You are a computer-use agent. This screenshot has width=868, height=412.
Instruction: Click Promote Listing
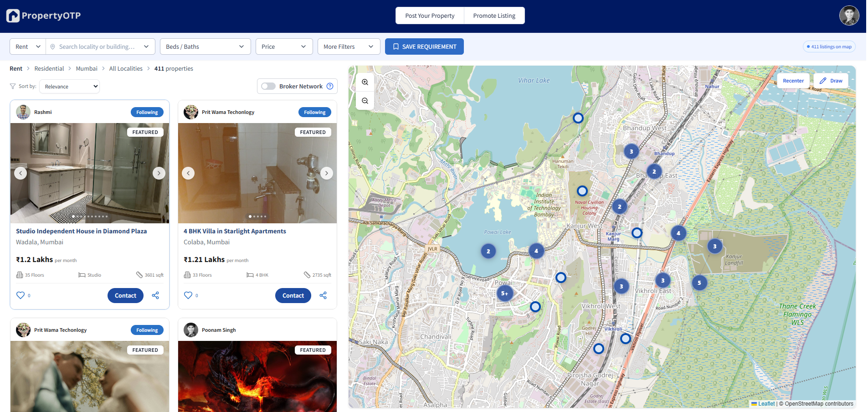coord(494,15)
